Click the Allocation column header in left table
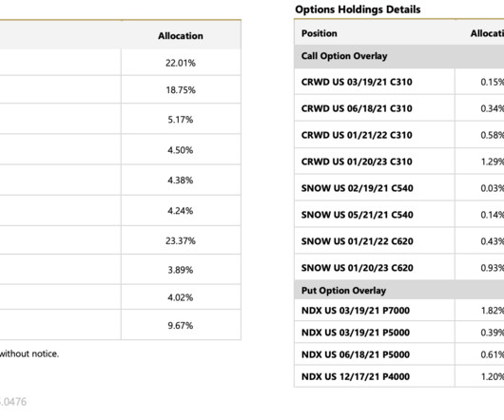This screenshot has width=504, height=420. (x=181, y=36)
